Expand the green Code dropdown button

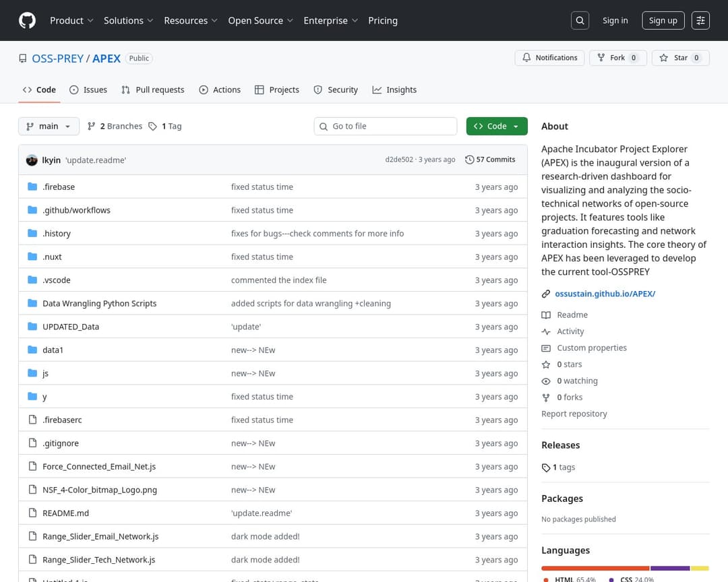click(497, 126)
